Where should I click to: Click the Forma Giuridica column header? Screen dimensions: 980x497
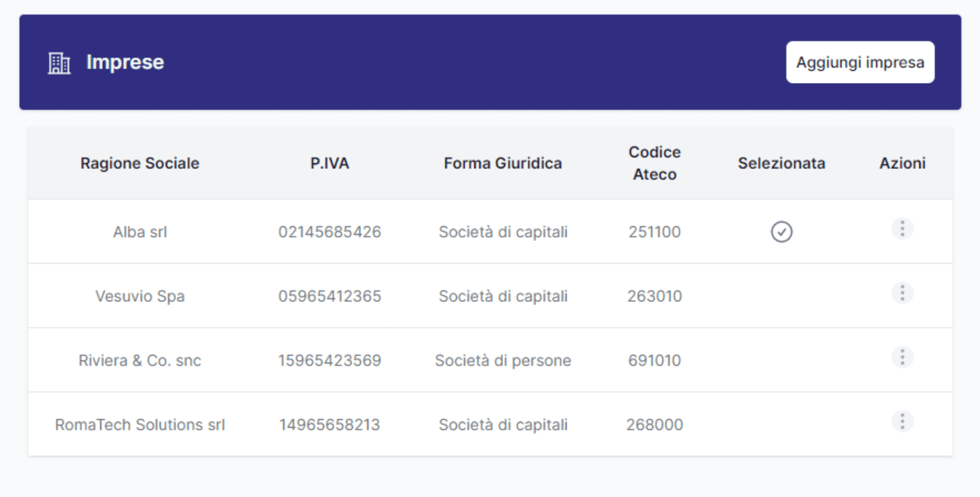503,163
